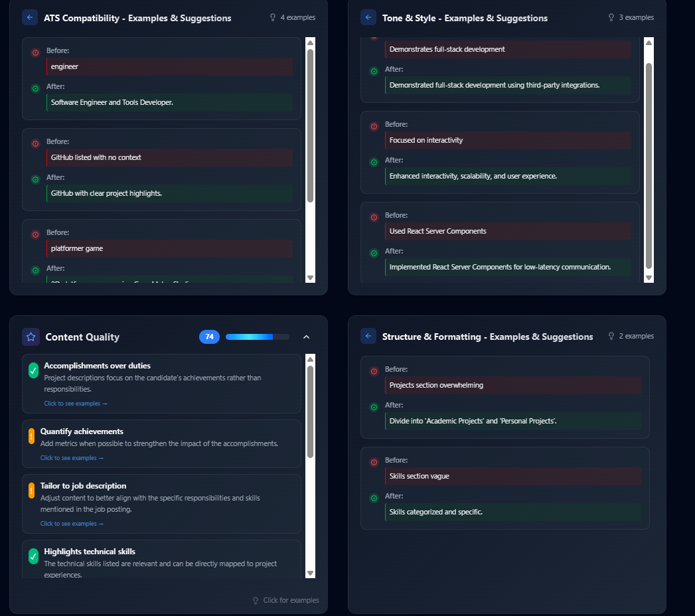The height and width of the screenshot is (616, 695).
Task: Click green After icon above 'Demonstrated full-stack development'
Action: click(374, 71)
